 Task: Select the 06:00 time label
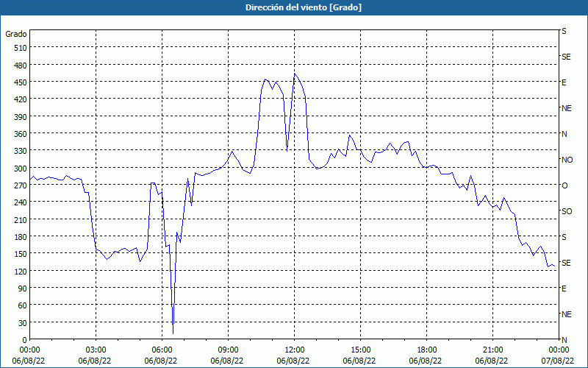point(162,350)
